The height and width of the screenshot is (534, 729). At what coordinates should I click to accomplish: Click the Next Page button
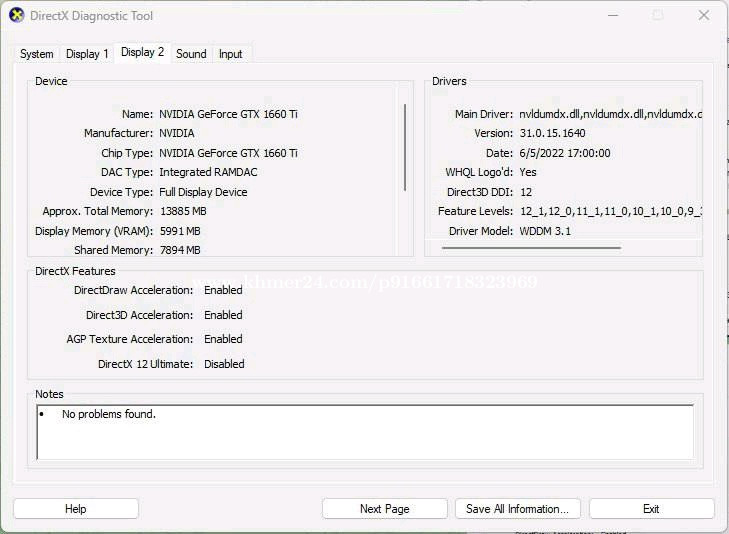[384, 508]
